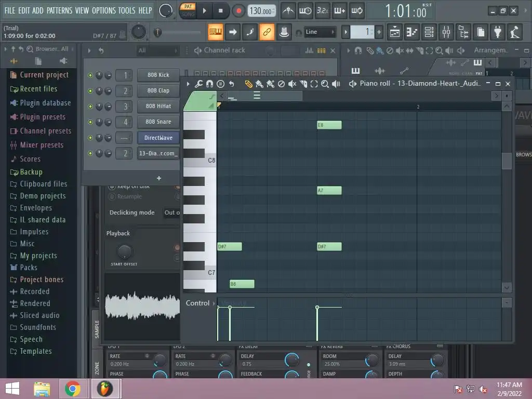Select the Mute tool in Piano roll
The width and height of the screenshot is (532, 399).
click(292, 84)
